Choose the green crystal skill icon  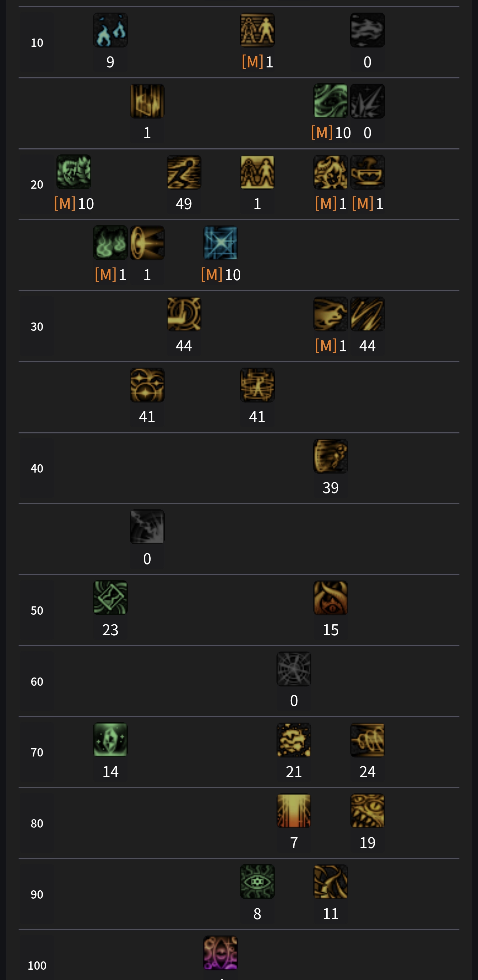tap(110, 740)
